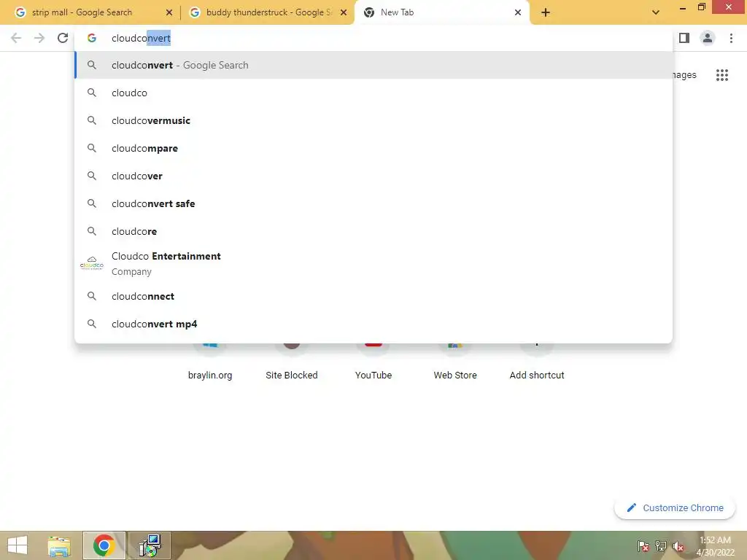The height and width of the screenshot is (560, 747).
Task: Open the Google apps grid icon
Action: (x=721, y=75)
